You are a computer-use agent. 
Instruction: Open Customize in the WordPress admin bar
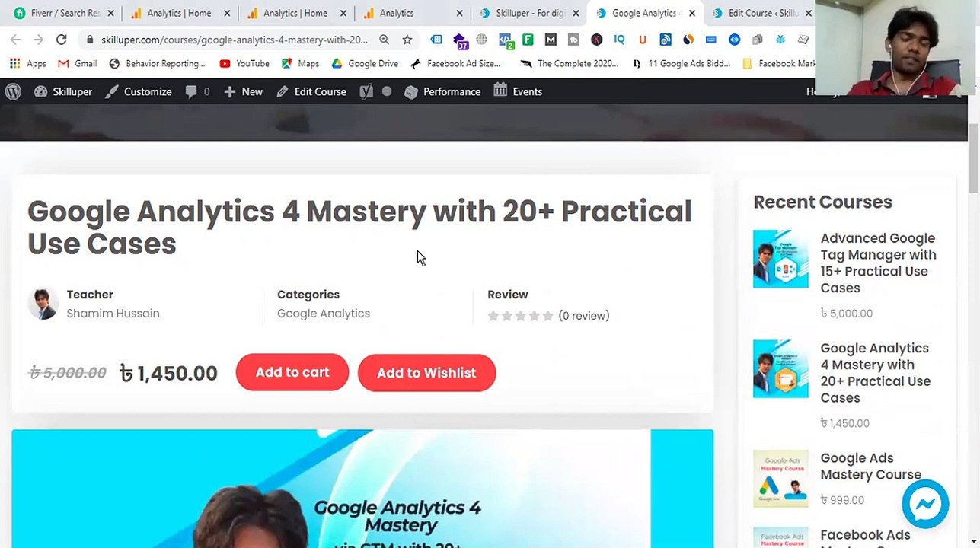click(x=138, y=91)
